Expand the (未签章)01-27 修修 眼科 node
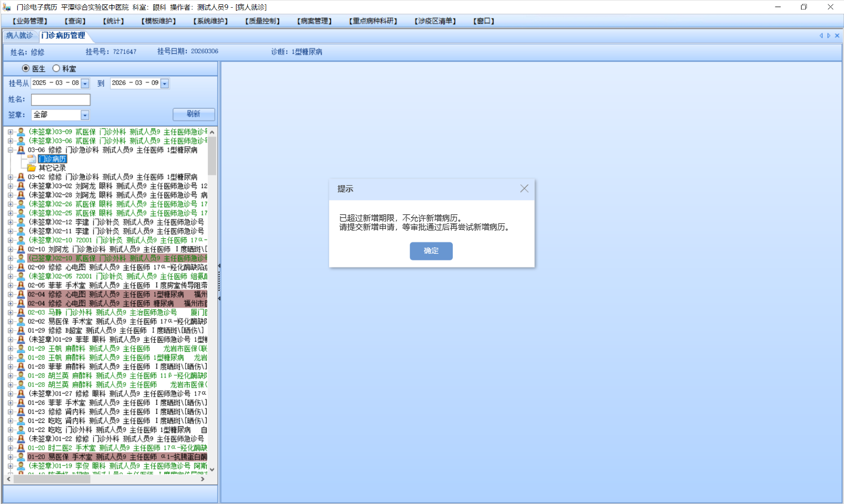 pyautogui.click(x=10, y=394)
